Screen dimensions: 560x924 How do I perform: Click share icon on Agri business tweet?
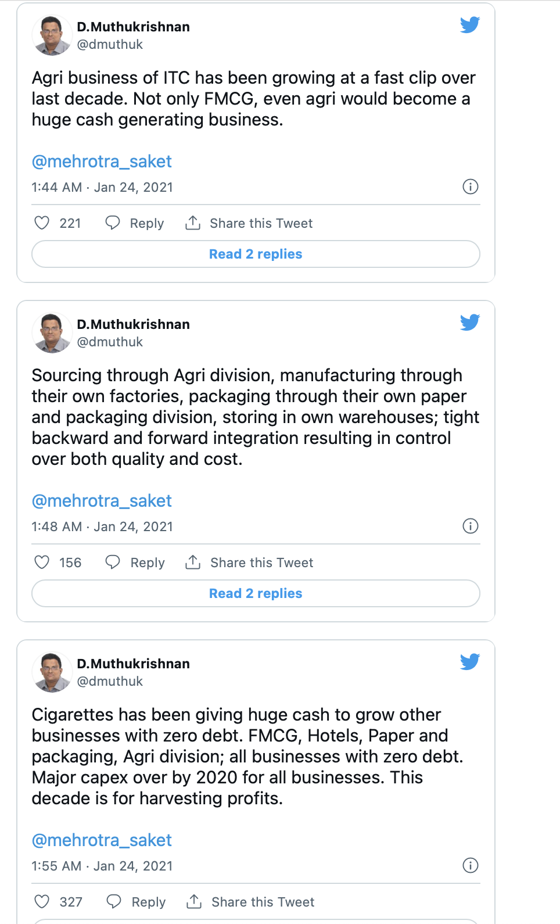point(193,223)
